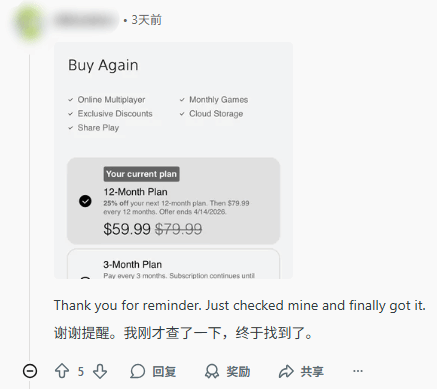Click the speech bubble reply icon
Image resolution: width=437 pixels, height=389 pixels.
(x=138, y=371)
